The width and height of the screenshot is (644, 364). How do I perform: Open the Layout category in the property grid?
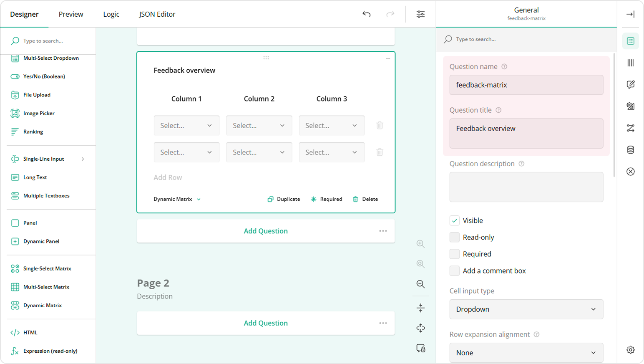[x=631, y=63]
